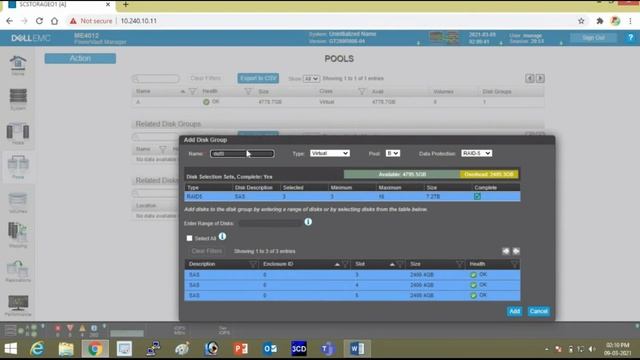This screenshot has width=640, height=360.
Task: Open the Pools section in the sidebar
Action: tap(18, 167)
